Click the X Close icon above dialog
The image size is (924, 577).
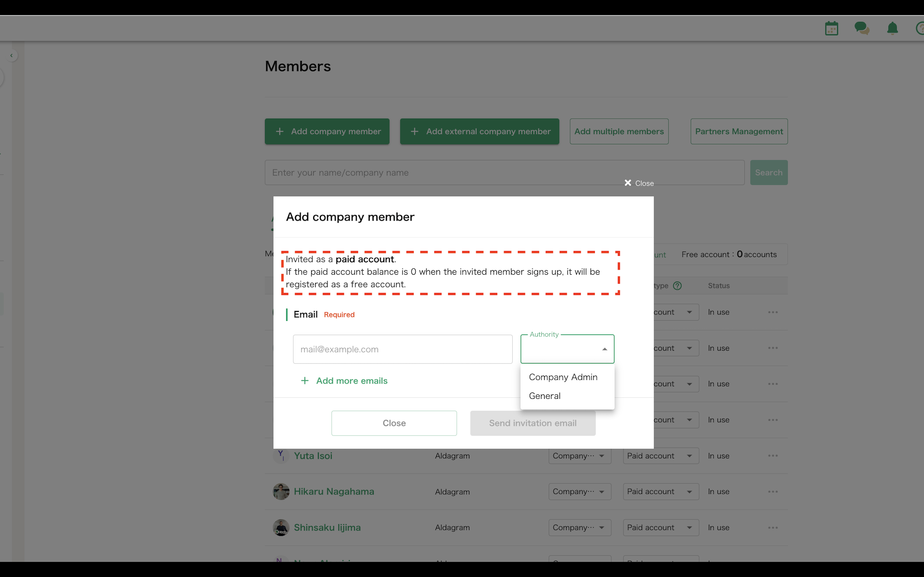click(x=628, y=183)
